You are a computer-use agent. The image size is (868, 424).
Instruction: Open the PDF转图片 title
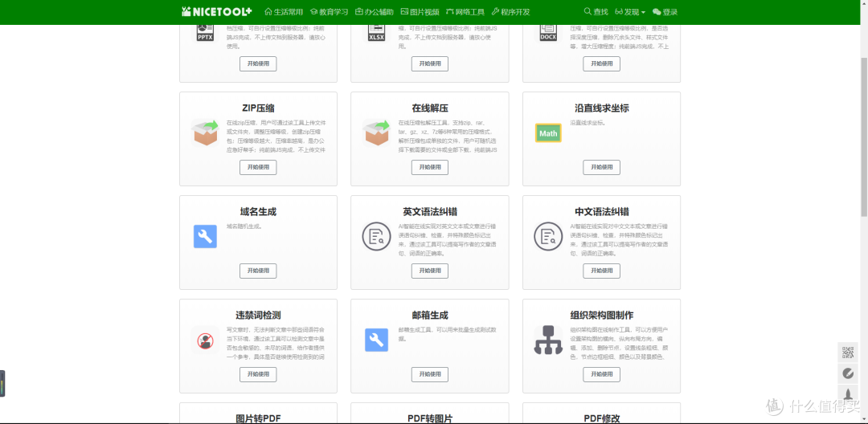[429, 418]
